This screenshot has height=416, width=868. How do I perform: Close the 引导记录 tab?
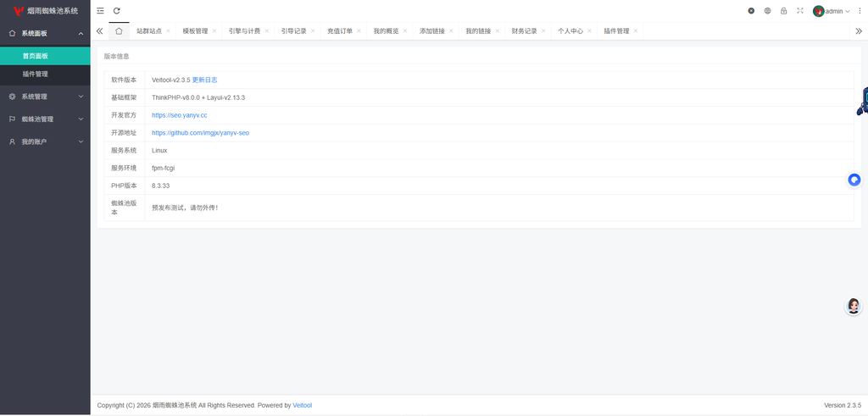(313, 31)
